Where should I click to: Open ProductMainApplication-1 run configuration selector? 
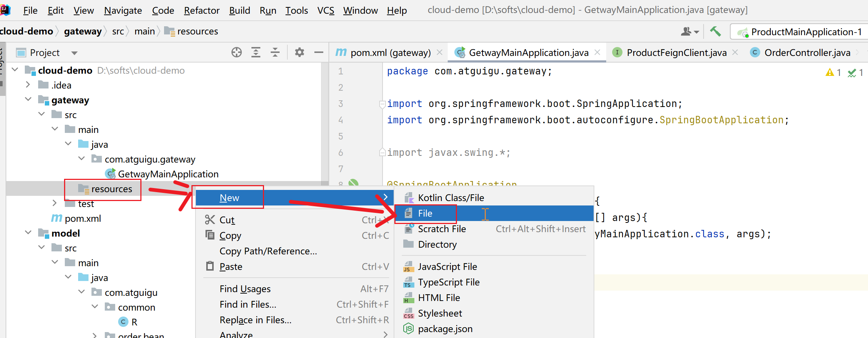pos(800,32)
